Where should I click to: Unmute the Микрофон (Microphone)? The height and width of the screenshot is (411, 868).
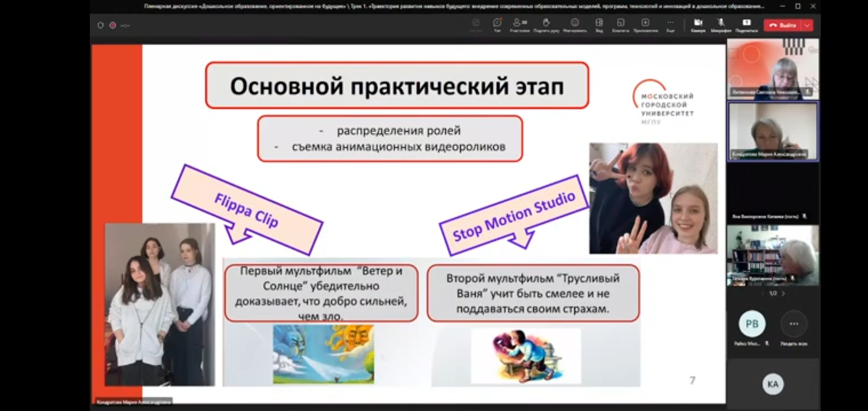(721, 24)
